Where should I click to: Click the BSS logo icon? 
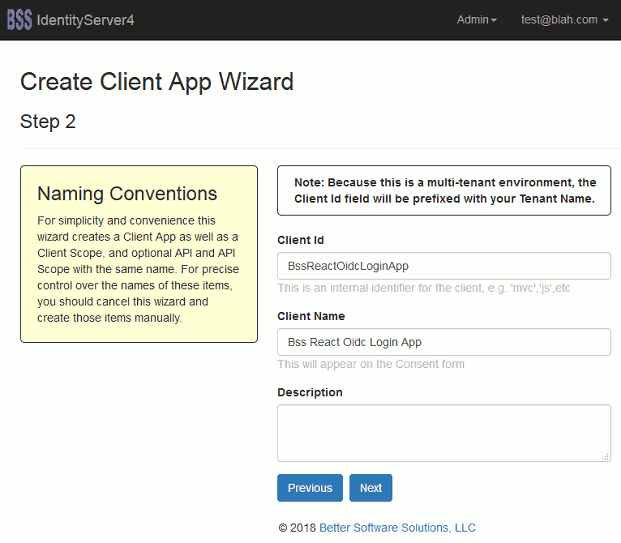19,19
